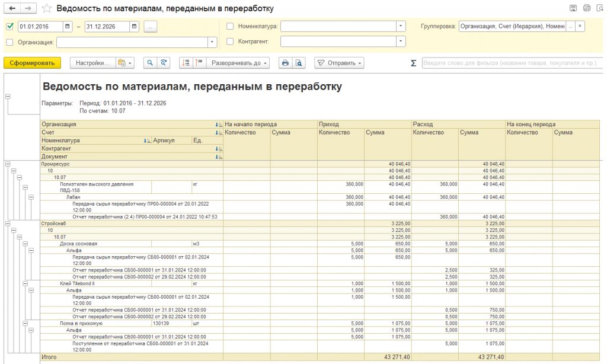Open period selection with the ellipsis button
The image size is (607, 364).
[x=150, y=26]
